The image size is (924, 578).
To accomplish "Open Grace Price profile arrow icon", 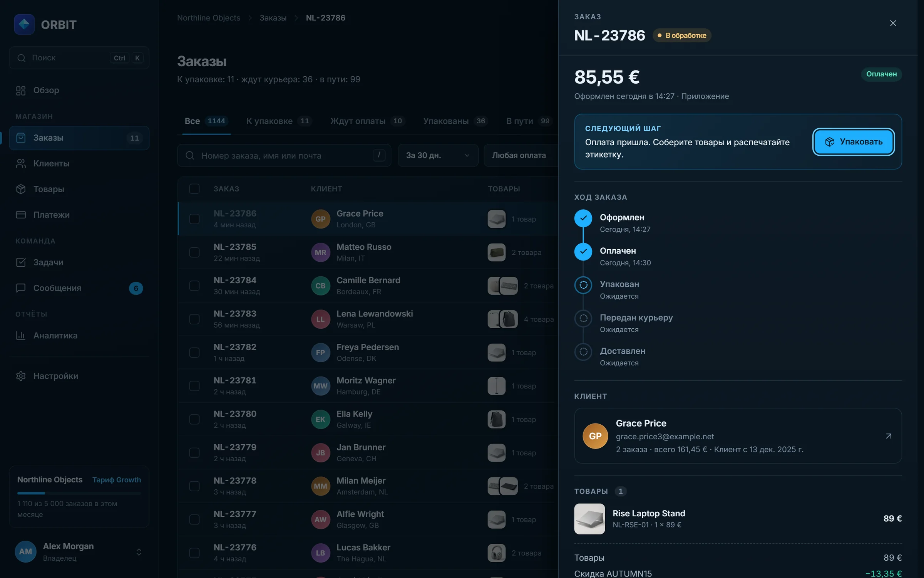I will point(889,436).
